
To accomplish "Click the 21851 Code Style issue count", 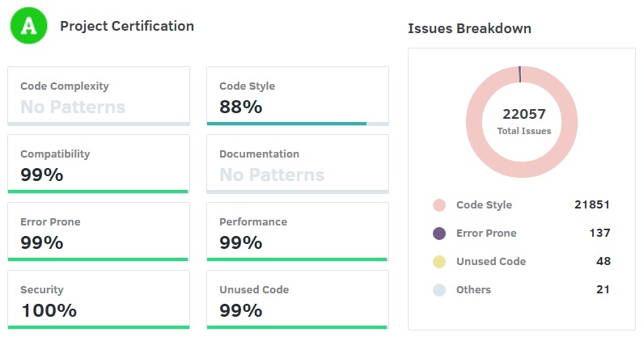I will (x=592, y=205).
